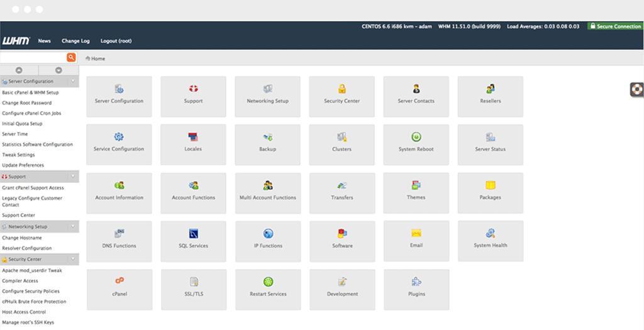
Task: Click the Backup icon tile
Action: click(x=268, y=137)
